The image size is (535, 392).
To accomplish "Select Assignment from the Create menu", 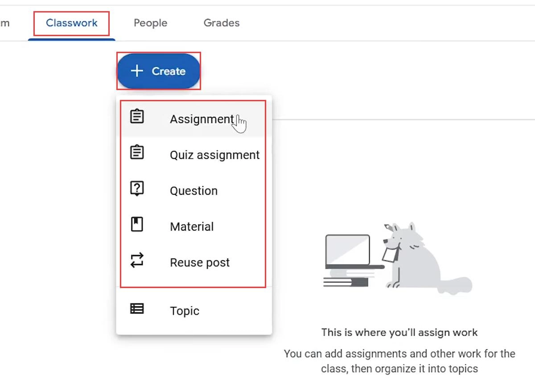I will (x=201, y=119).
